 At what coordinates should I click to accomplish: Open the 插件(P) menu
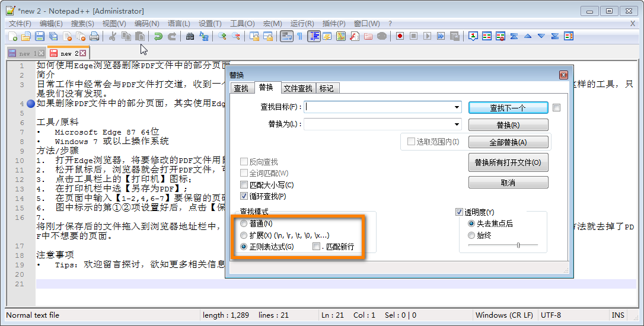click(334, 24)
